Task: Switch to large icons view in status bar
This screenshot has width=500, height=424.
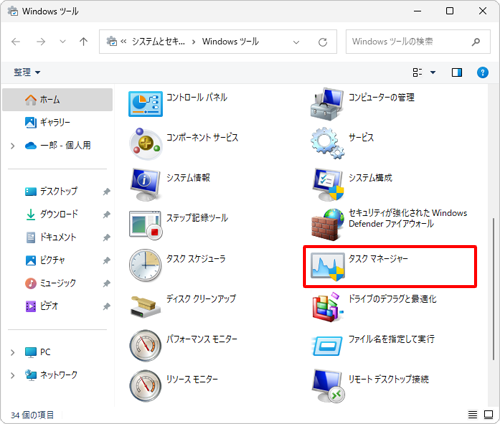Action: tap(488, 415)
